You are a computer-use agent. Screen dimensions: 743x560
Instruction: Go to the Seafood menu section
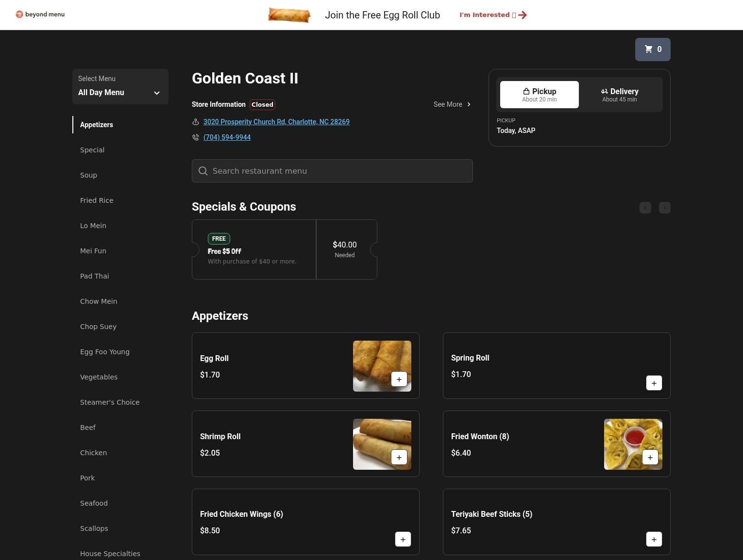point(94,503)
